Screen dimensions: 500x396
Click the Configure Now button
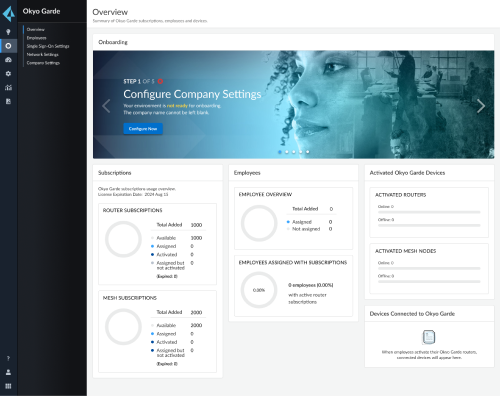click(x=143, y=129)
